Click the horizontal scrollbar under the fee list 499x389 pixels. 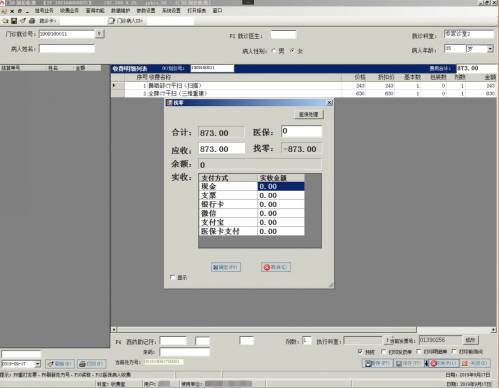[x=303, y=329]
